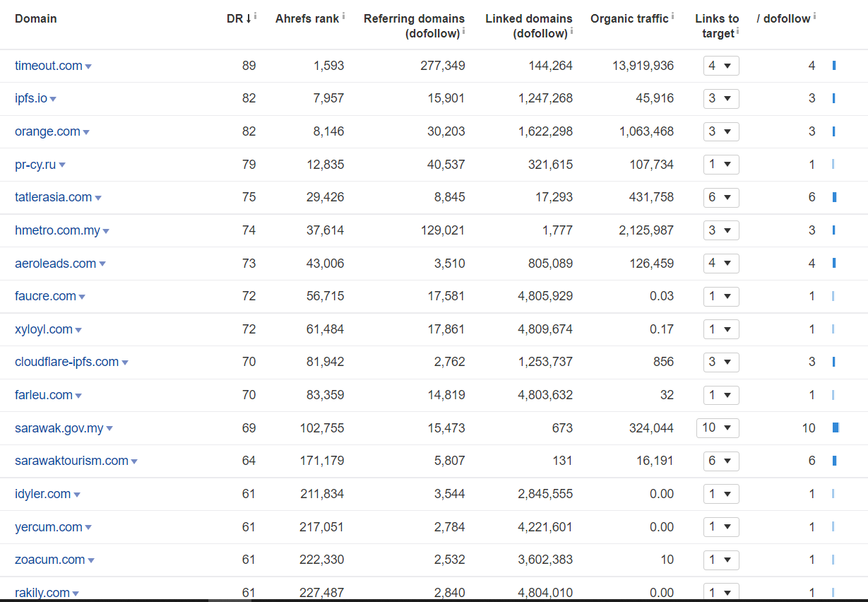The image size is (868, 602).
Task: Expand the arrow next to cloudflare-ipfs.com
Action: [125, 362]
